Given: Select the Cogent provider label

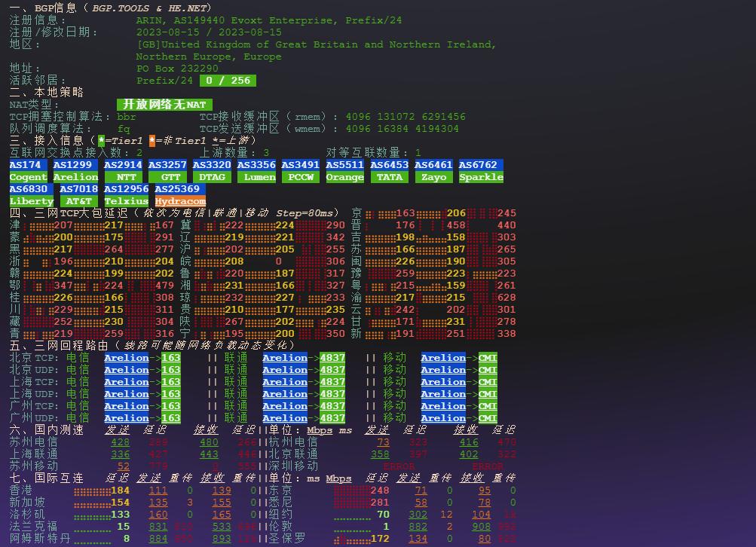Looking at the screenshot, I should 28,177.
